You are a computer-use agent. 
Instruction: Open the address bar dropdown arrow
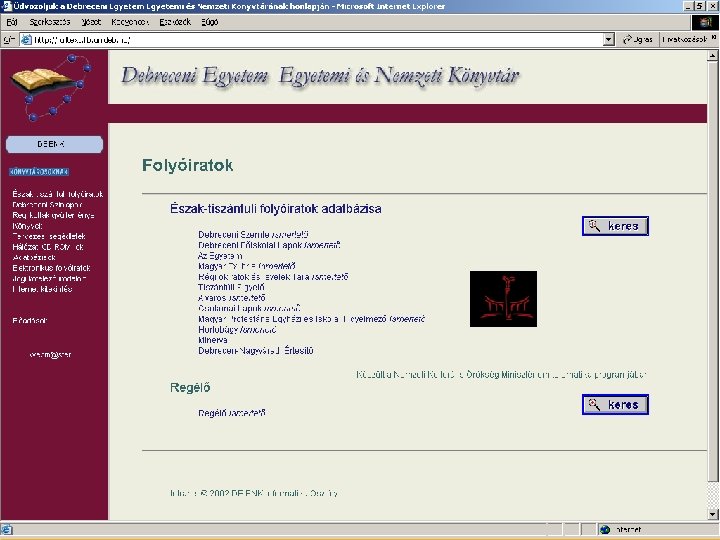pos(608,40)
